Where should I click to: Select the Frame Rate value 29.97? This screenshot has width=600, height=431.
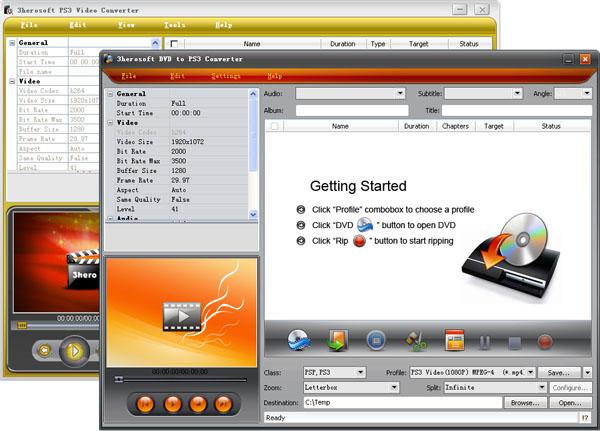[x=180, y=180]
